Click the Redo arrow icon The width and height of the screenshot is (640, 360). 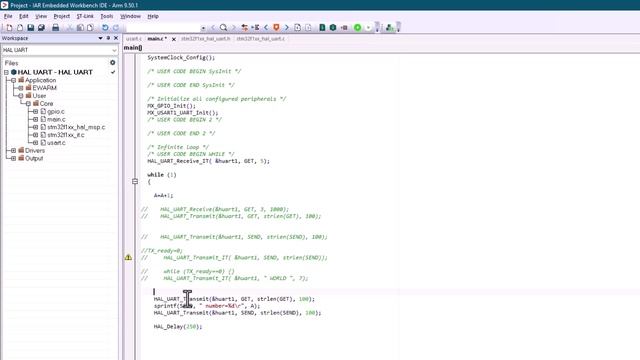click(x=116, y=28)
